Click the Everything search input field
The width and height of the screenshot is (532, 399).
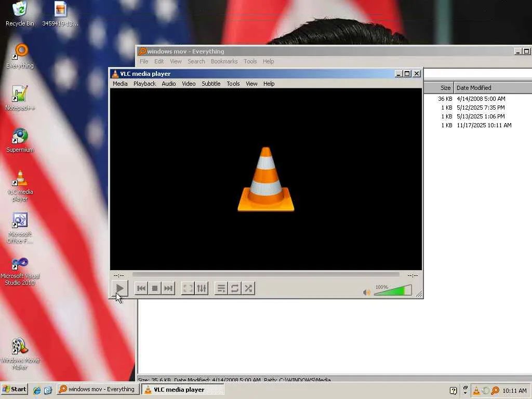(x=478, y=74)
